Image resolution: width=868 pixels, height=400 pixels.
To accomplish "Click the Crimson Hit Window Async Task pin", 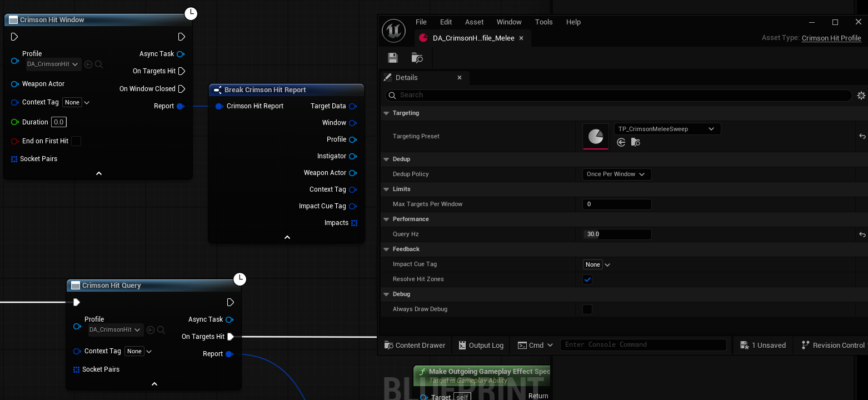I will tap(181, 54).
